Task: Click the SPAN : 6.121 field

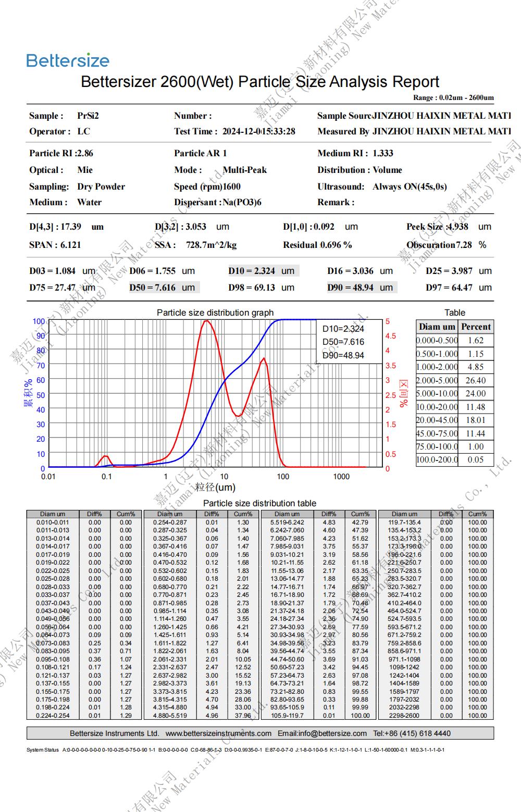Action: click(55, 245)
